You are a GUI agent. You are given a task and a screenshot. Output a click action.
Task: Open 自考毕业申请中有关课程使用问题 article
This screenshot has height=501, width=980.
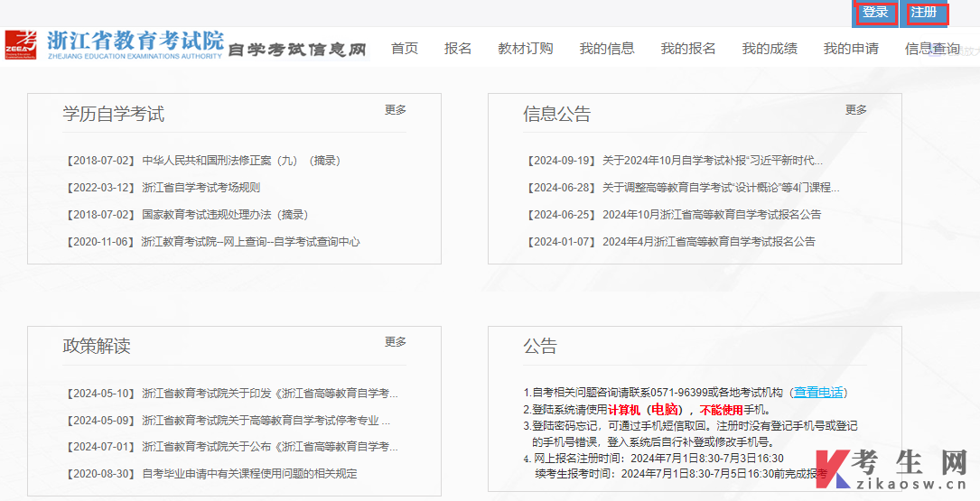[249, 474]
